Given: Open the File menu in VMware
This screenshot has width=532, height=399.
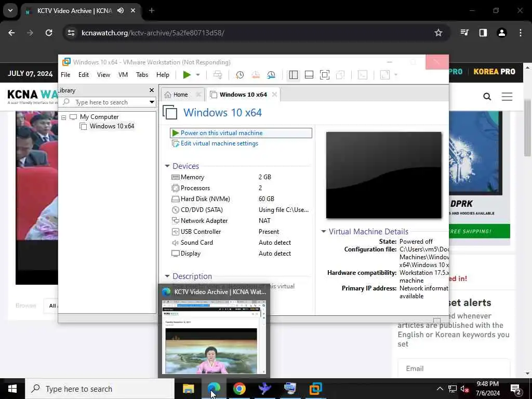Looking at the screenshot, I should pos(65,75).
